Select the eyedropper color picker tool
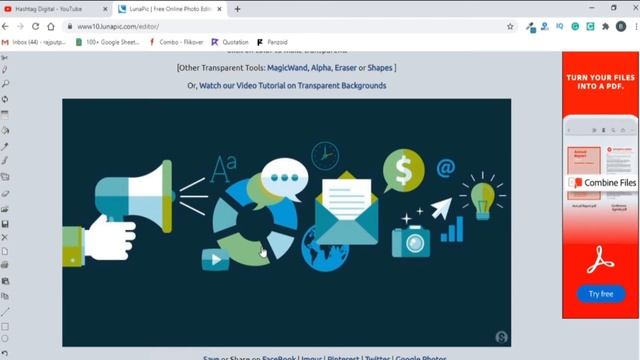This screenshot has height=360, width=640. (5, 147)
